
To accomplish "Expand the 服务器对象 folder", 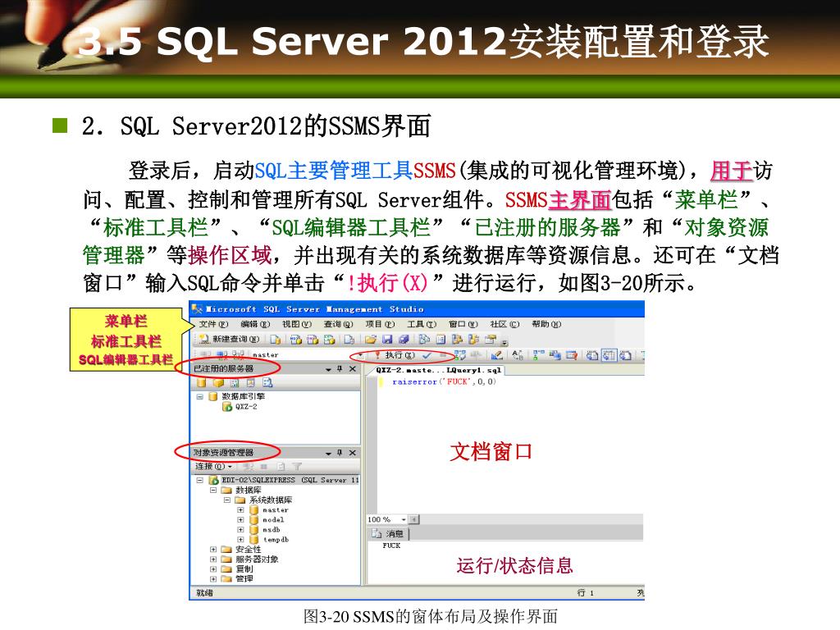I will [213, 559].
